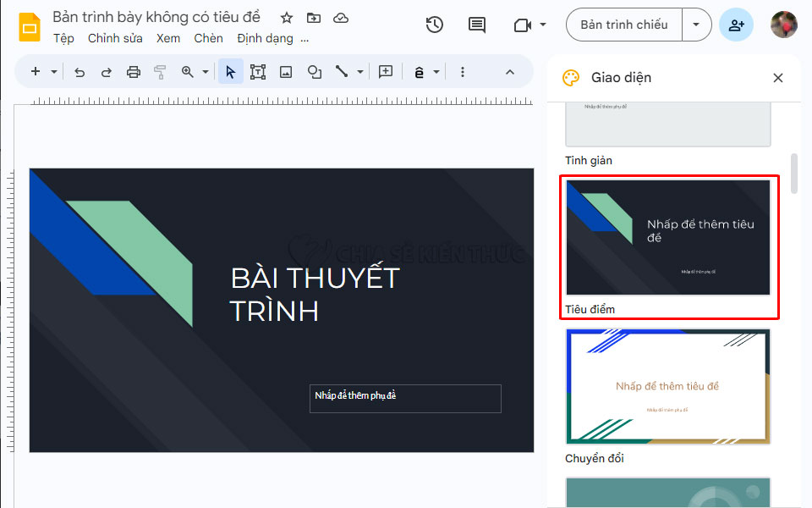
Task: Click the themes panel scrollbar
Action: point(794,174)
